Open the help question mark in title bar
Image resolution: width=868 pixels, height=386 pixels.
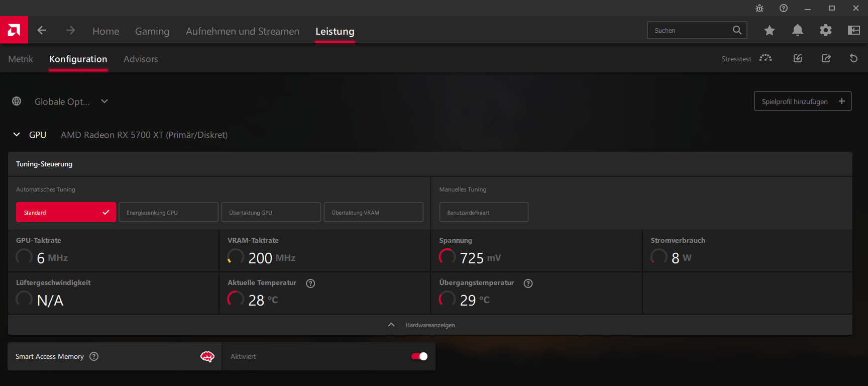coord(784,8)
